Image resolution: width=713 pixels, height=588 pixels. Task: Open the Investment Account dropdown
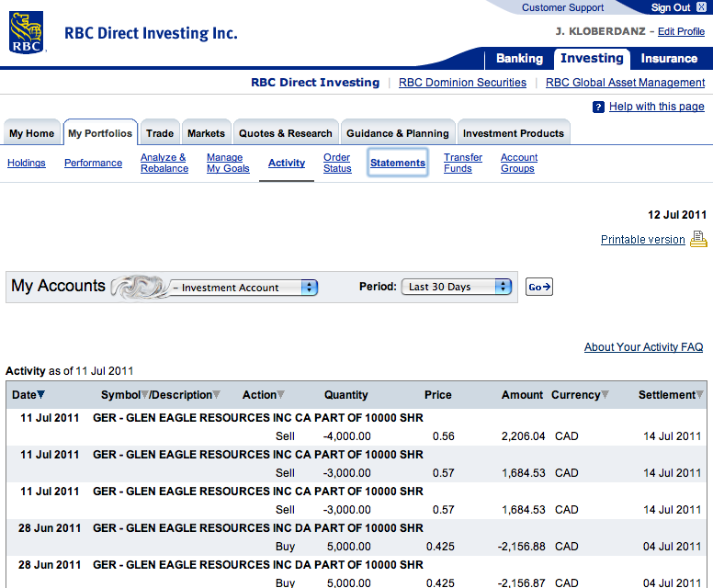(243, 288)
